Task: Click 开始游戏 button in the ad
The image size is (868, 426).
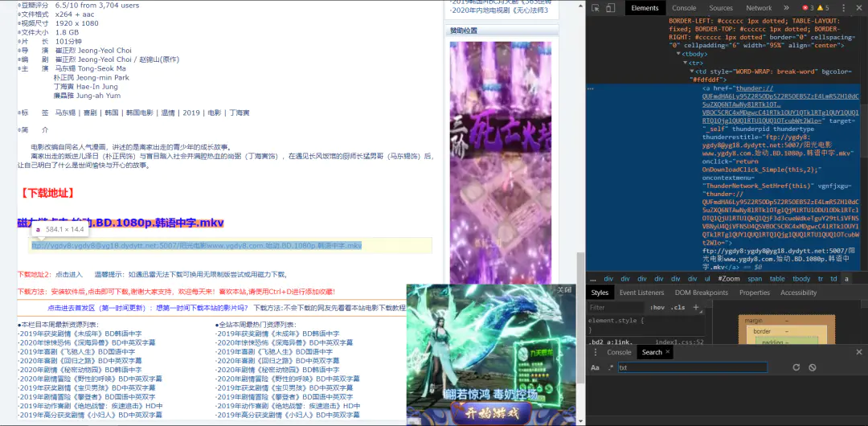Action: [x=491, y=412]
